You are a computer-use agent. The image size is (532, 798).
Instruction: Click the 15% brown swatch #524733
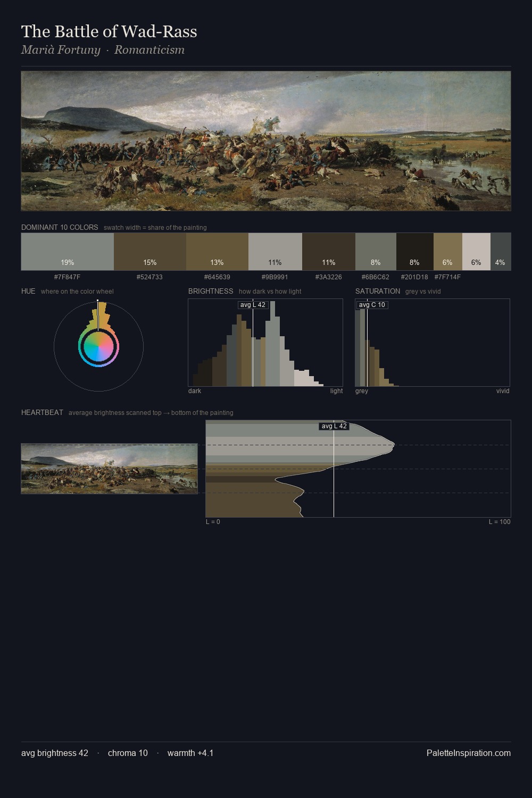point(150,252)
